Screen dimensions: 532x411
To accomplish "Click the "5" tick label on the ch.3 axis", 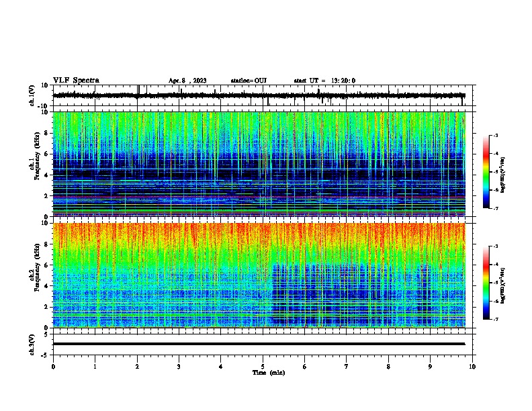I will (x=46, y=334).
